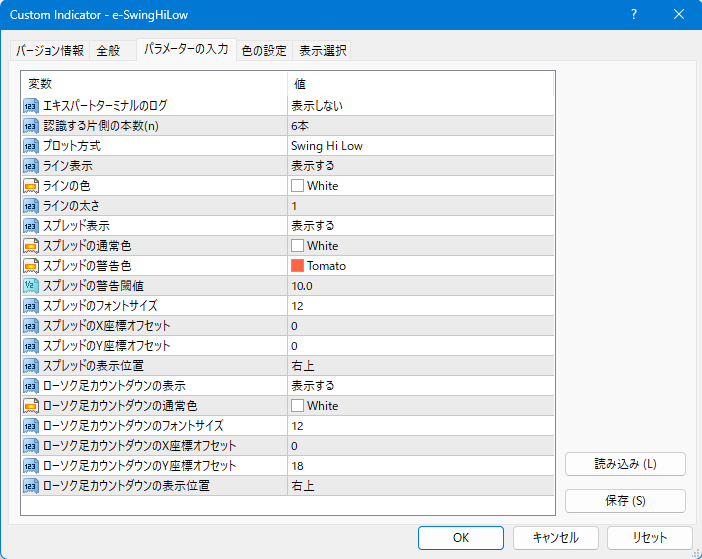Select the プロット方式 row label
The image size is (702, 559).
[72, 146]
